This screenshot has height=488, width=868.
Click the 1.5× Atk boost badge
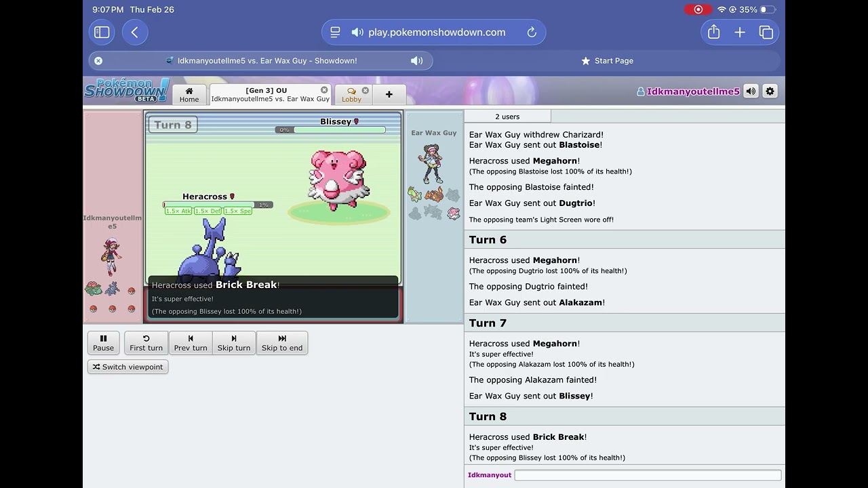pos(178,211)
